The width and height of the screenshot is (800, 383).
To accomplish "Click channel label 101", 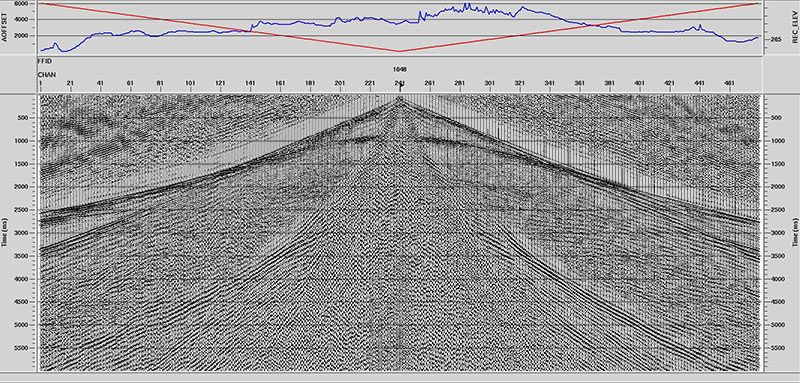I will pyautogui.click(x=190, y=83).
